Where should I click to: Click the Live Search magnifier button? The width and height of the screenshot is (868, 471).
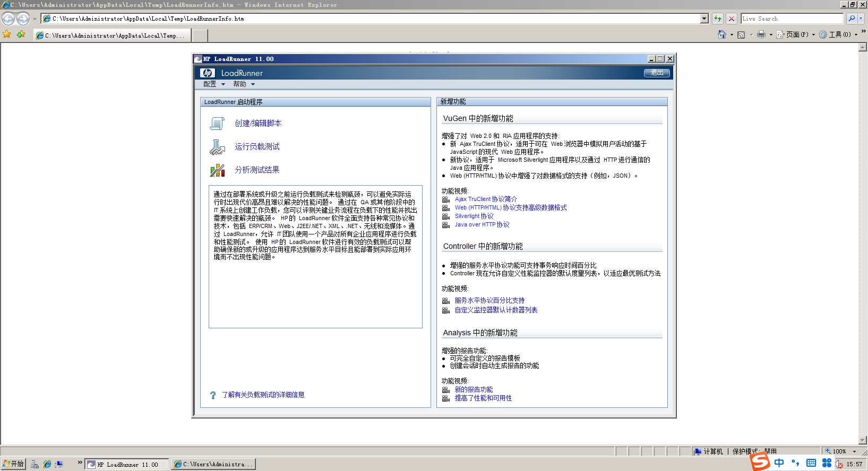tap(852, 19)
